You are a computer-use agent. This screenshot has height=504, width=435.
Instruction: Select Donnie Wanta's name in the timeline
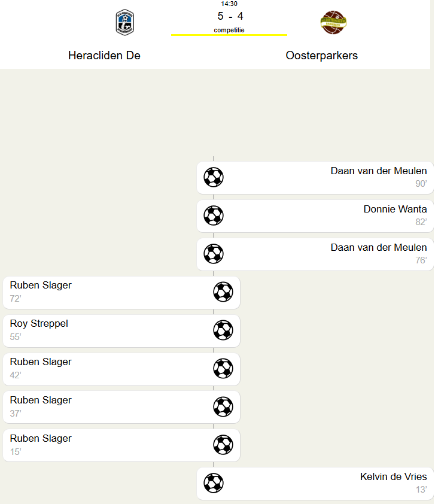click(x=395, y=210)
